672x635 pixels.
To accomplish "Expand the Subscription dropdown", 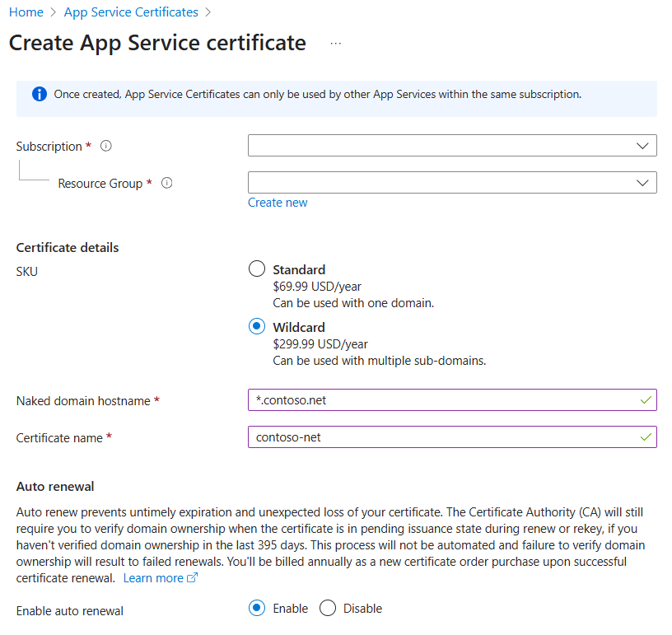I will (452, 146).
